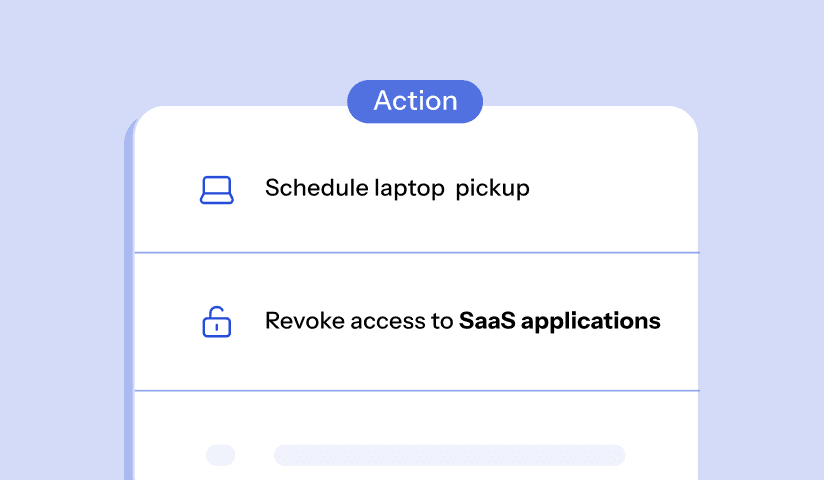Viewport: 824px width, 480px height.
Task: Click the card's blue left shadow edge
Action: [129, 300]
